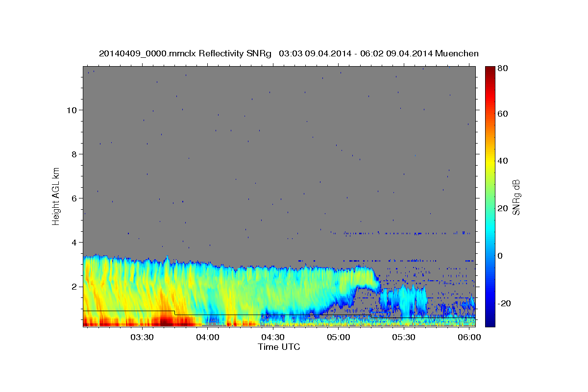Click the height tick label 6

coord(74,198)
